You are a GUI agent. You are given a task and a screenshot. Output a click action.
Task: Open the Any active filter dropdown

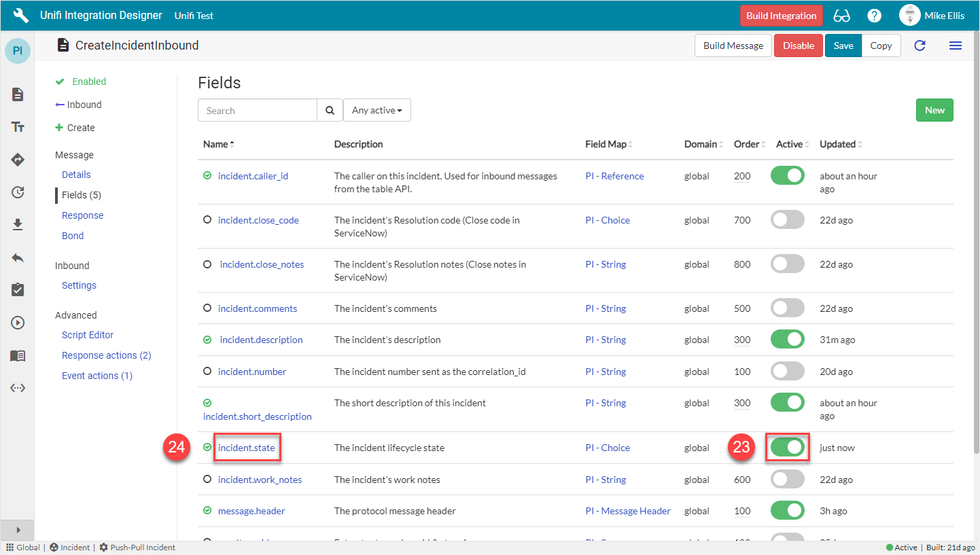377,110
